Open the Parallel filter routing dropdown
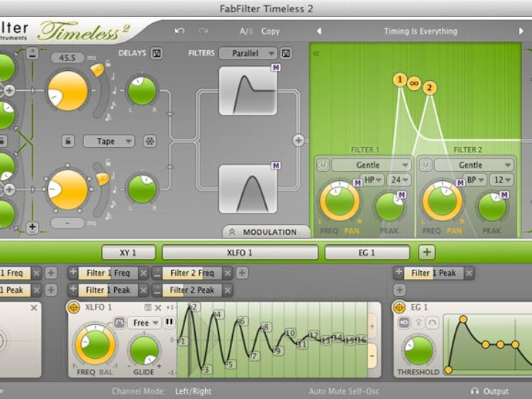Screen dimensions: 532x399 (x=248, y=53)
